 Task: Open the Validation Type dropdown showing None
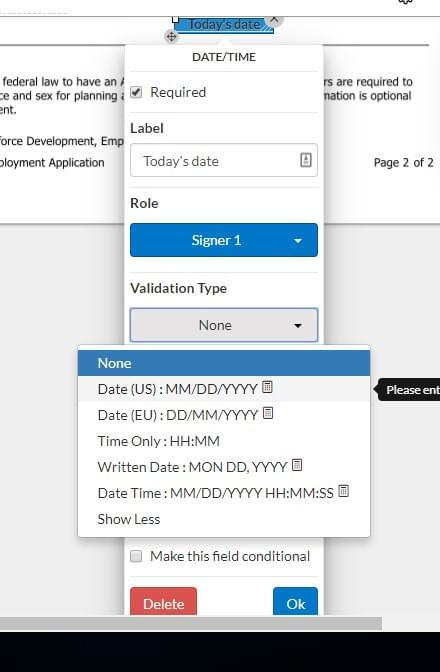[224, 325]
